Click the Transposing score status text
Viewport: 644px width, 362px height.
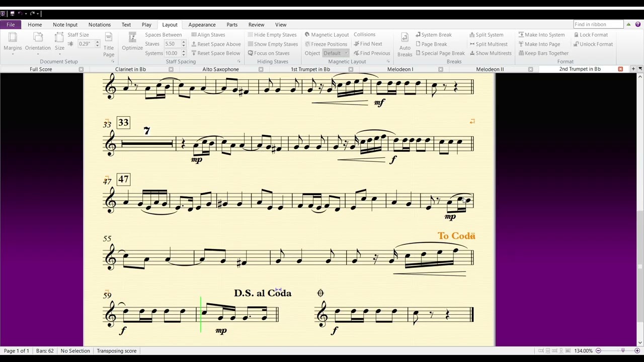coord(117,351)
